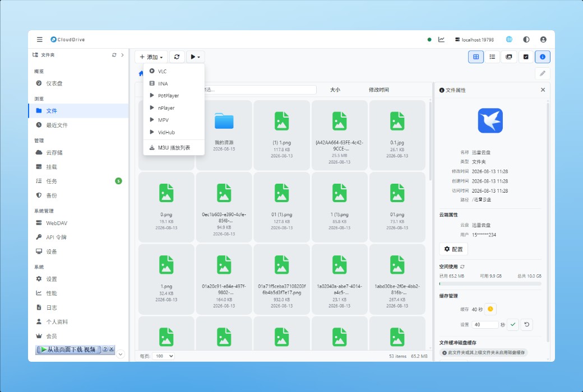This screenshot has height=392, width=583.
Task: Click the toolbar refresh button
Action: (177, 57)
